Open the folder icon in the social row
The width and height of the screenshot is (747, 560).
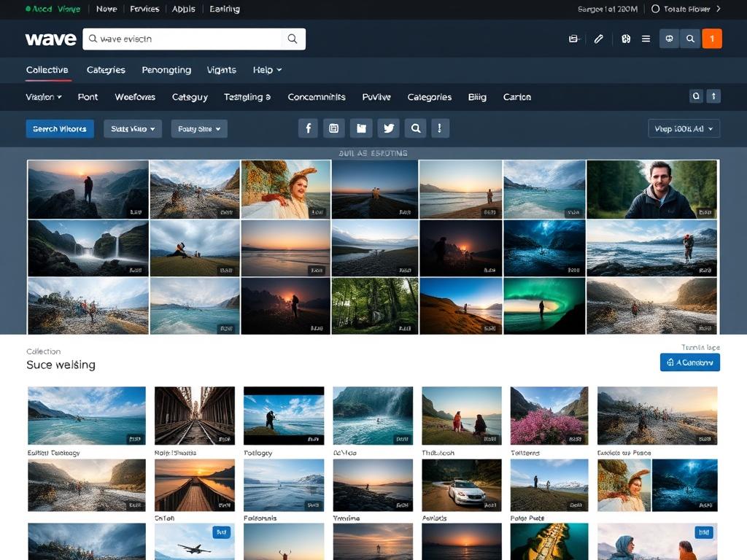361,128
